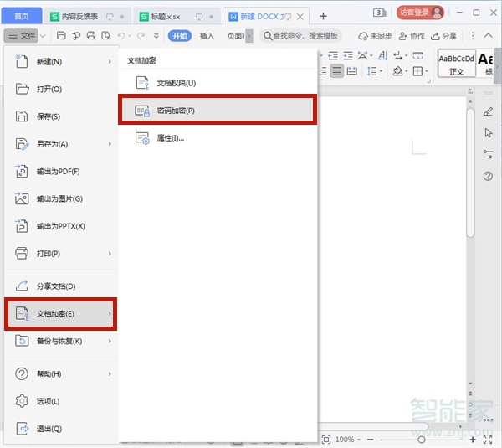The width and height of the screenshot is (502, 448).
Task: Choose 打开(O) in the file menu
Action: tap(61, 89)
